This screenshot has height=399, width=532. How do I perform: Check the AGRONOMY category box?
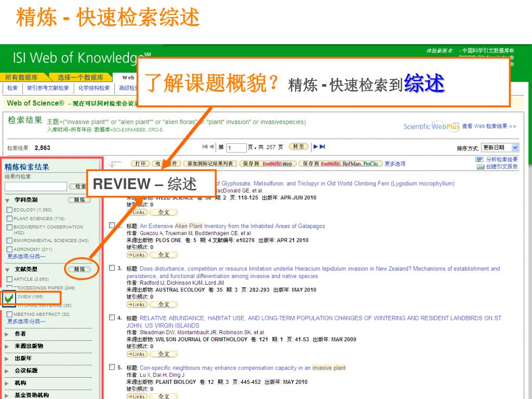point(9,249)
